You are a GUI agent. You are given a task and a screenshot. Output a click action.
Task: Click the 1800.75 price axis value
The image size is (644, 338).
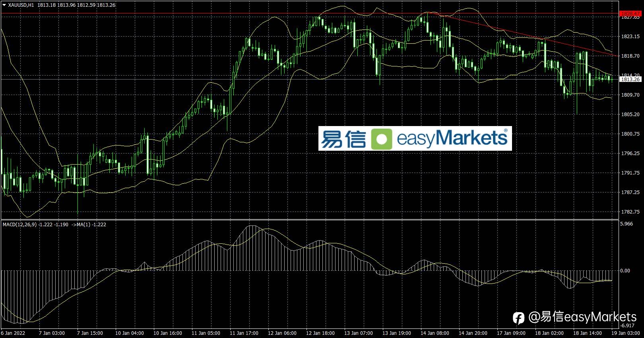630,134
